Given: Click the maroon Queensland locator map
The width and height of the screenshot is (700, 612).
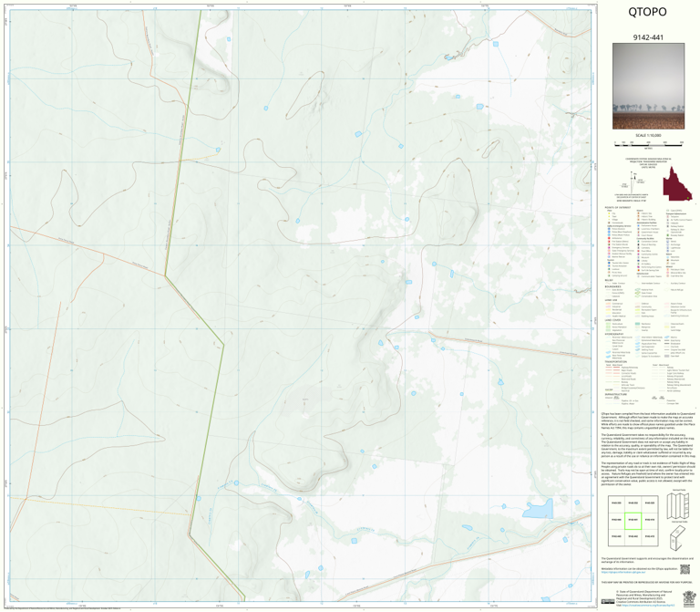Looking at the screenshot, I should click(x=677, y=183).
